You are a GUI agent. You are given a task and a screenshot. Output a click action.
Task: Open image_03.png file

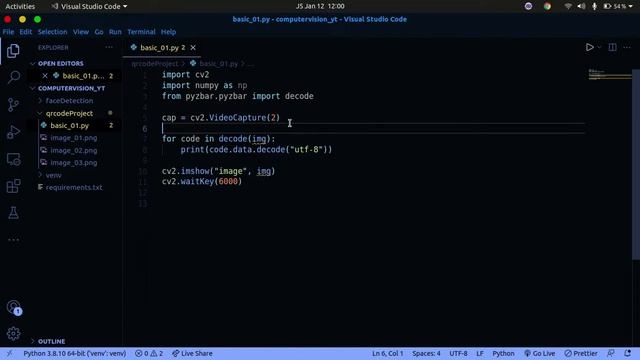tap(73, 162)
